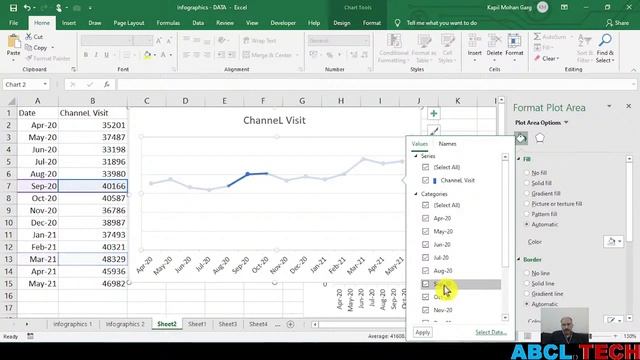Screen dimensions: 640x360
Task: Collapse the Border section
Action: (x=519, y=260)
